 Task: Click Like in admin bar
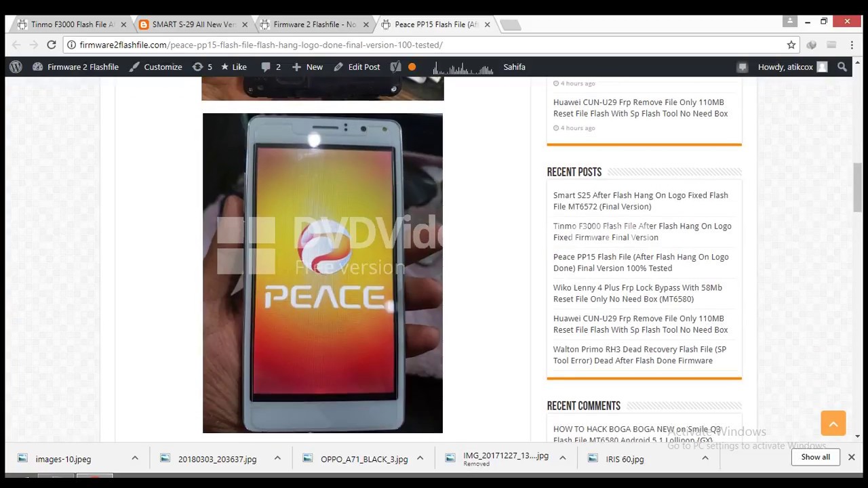tap(233, 67)
